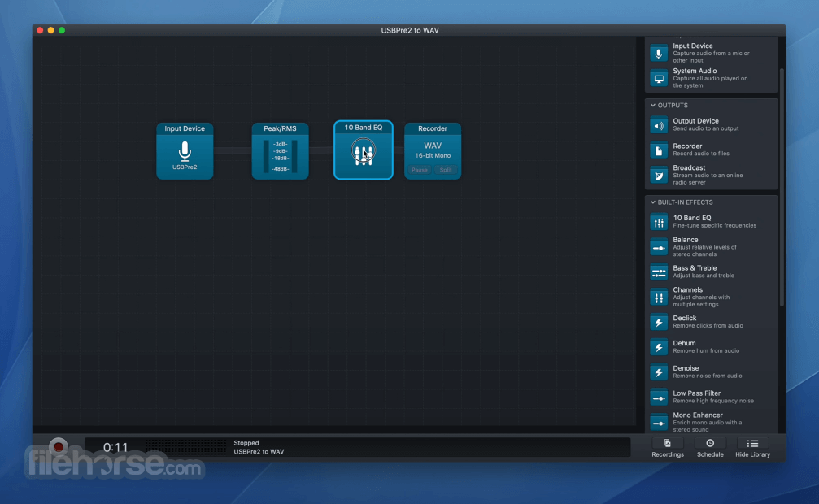Click the Pause button in Recorder block
This screenshot has width=819, height=504.
coord(419,170)
